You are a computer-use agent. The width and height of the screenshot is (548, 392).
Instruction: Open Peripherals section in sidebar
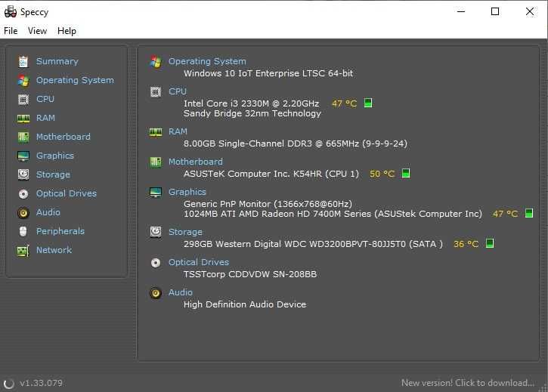click(x=60, y=231)
